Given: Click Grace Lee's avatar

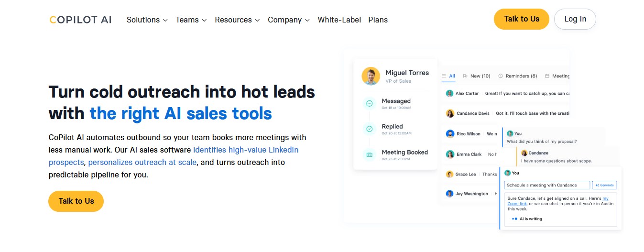Looking at the screenshot, I should [x=450, y=174].
